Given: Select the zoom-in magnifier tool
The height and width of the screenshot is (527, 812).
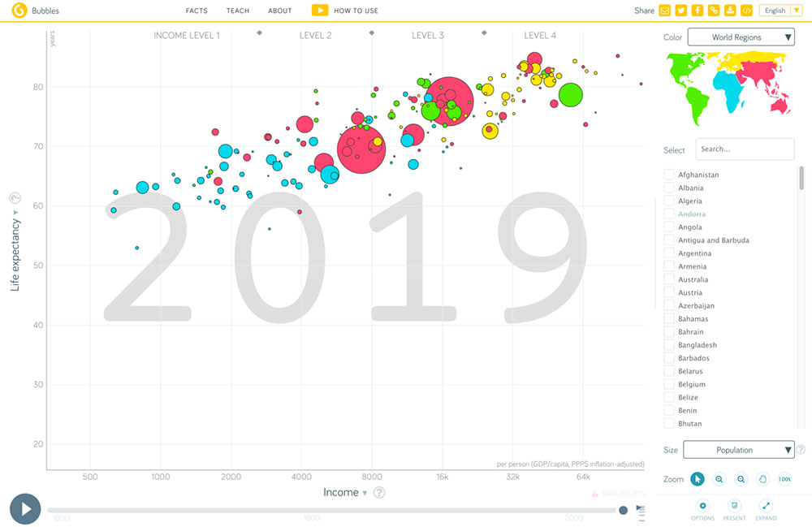Looking at the screenshot, I should pos(722,479).
